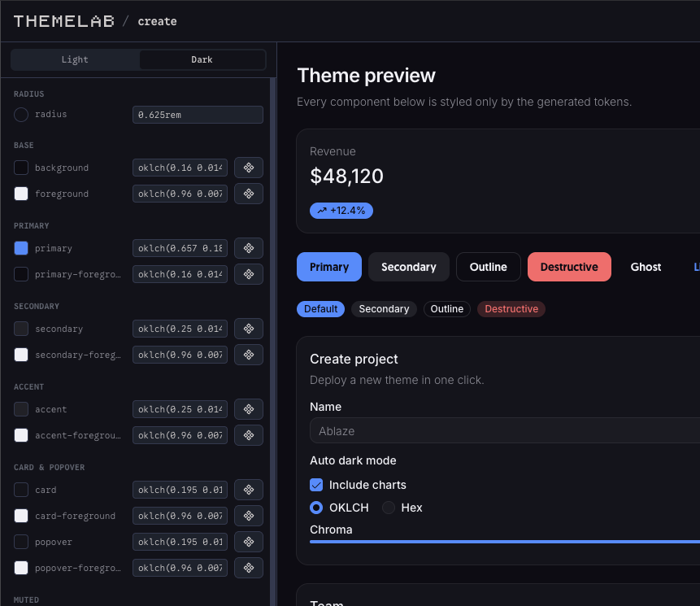Edit the card oklch value field

click(180, 490)
